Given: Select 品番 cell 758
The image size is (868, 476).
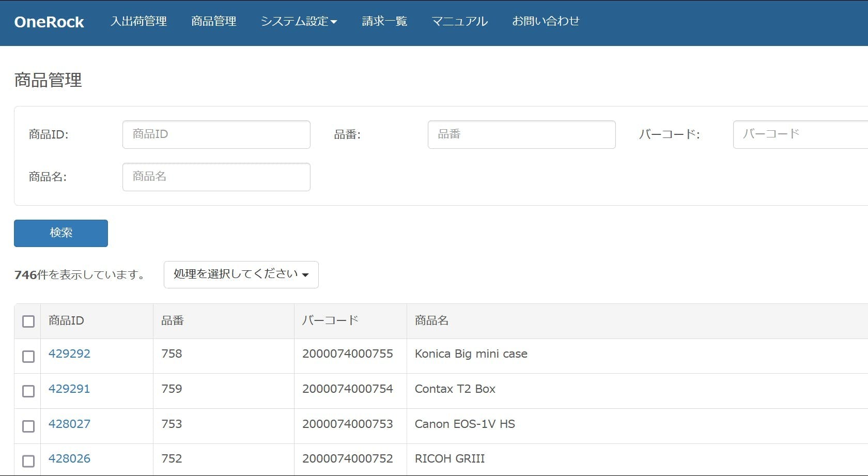Looking at the screenshot, I should point(172,354).
